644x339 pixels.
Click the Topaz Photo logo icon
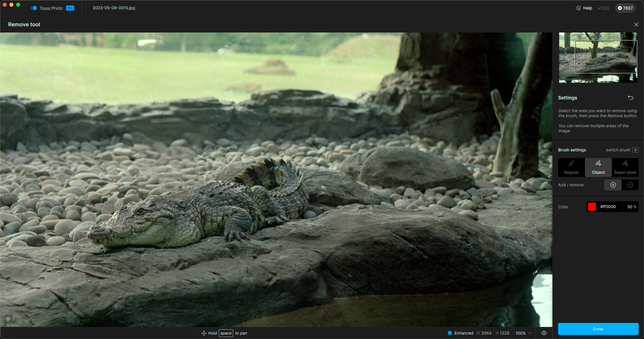[34, 8]
